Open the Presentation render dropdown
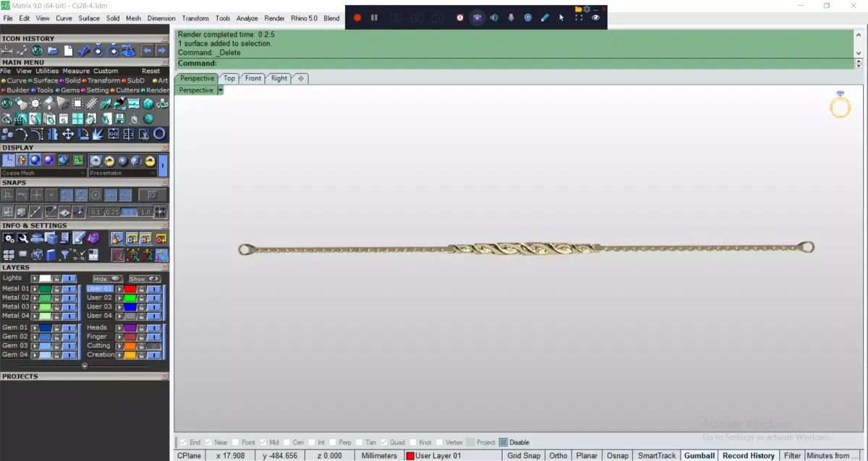The height and width of the screenshot is (461, 868). [x=122, y=173]
